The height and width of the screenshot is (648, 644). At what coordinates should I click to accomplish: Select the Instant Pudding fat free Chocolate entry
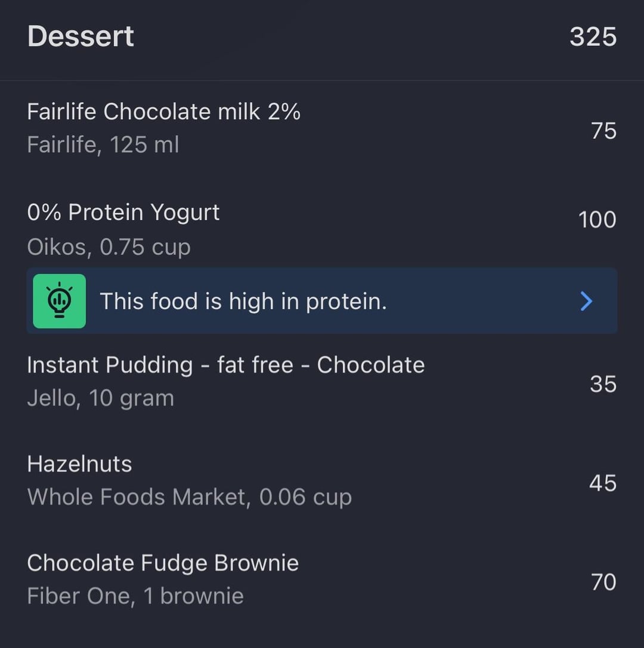tap(225, 365)
